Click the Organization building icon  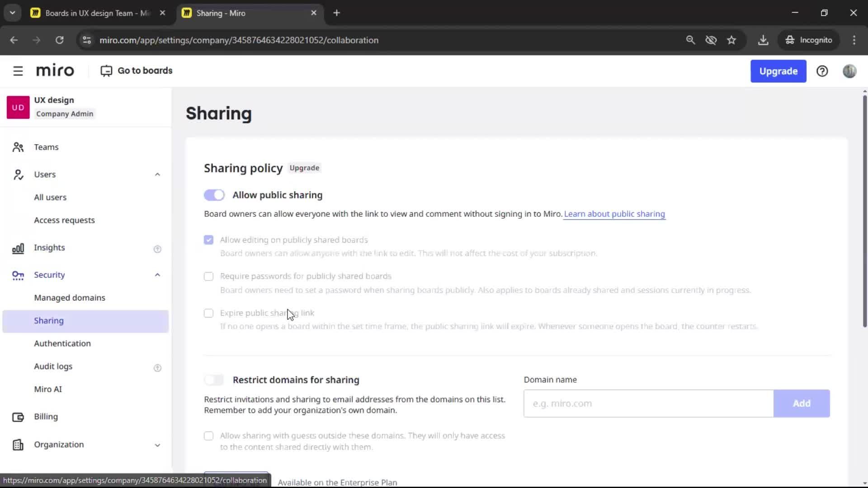18,445
